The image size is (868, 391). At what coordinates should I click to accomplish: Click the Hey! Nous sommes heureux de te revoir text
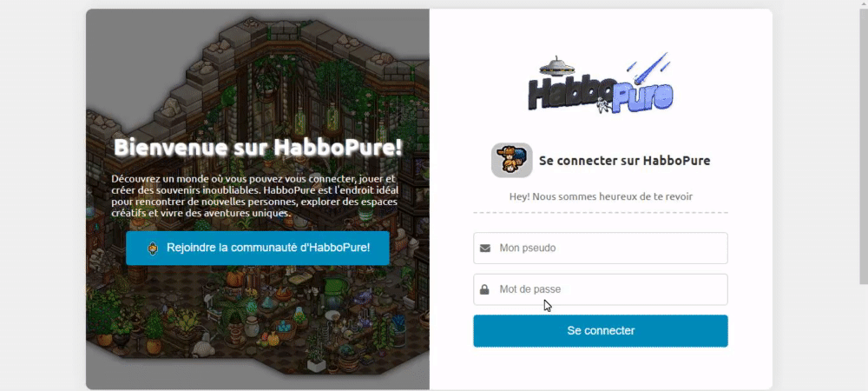(x=601, y=196)
